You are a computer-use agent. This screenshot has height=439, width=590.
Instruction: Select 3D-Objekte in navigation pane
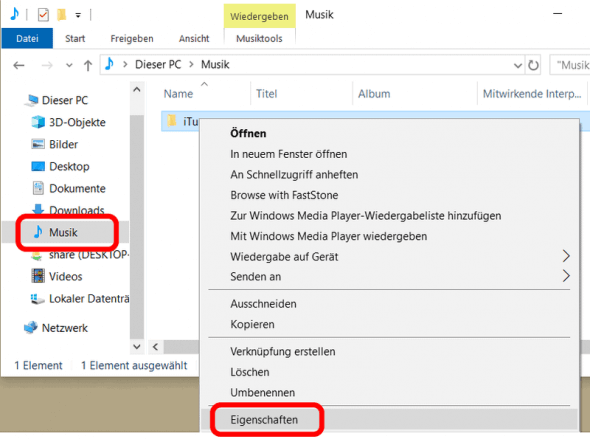click(x=77, y=122)
